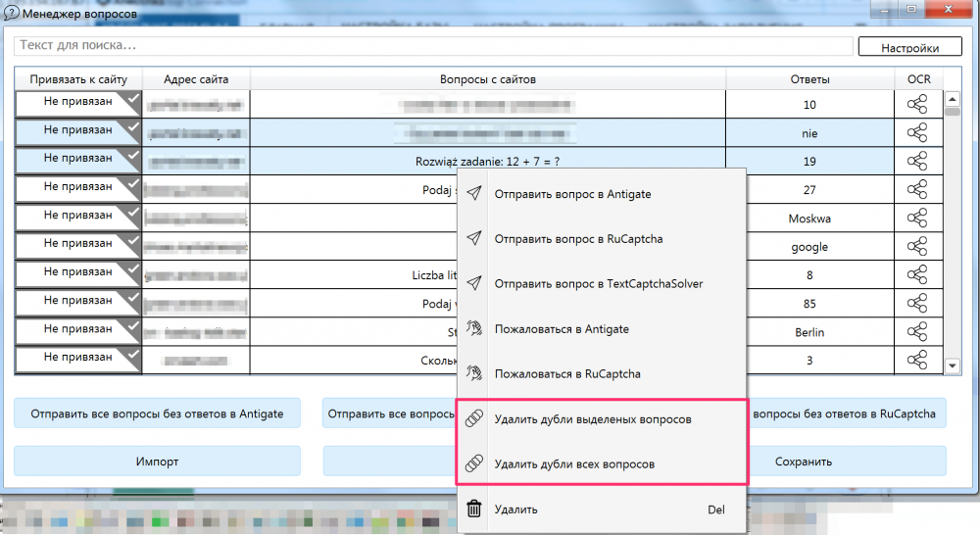This screenshot has width=980, height=535.
Task: Click OCR column header
Action: [x=919, y=79]
